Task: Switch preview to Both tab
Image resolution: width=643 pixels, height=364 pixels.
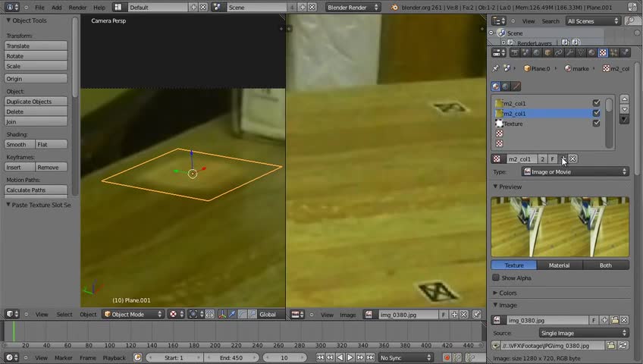Action: (606, 265)
